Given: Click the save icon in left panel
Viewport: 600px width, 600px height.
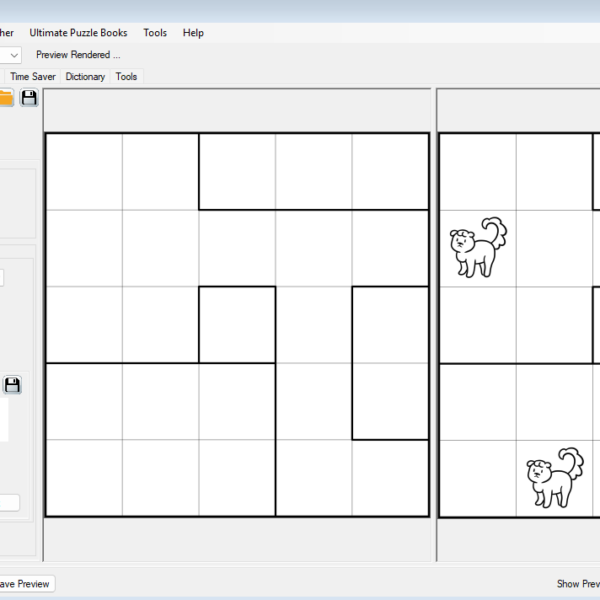Looking at the screenshot, I should 13,385.
